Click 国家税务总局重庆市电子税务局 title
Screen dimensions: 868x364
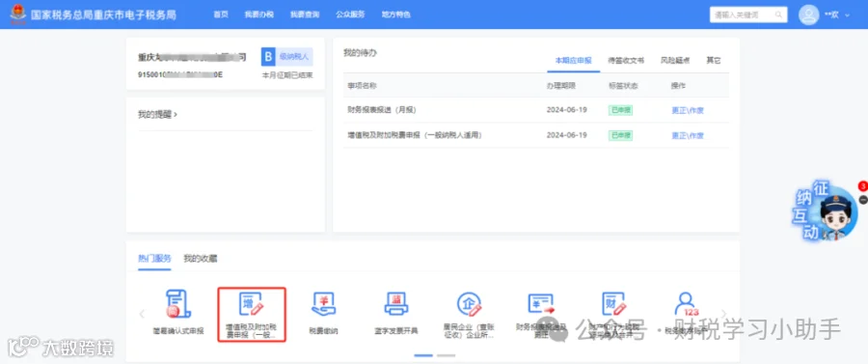(x=103, y=14)
